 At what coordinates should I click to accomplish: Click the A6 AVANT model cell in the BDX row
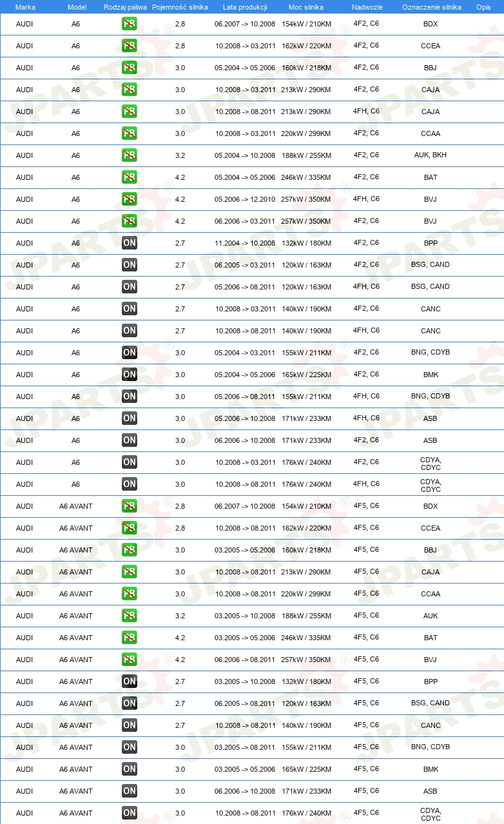click(76, 506)
